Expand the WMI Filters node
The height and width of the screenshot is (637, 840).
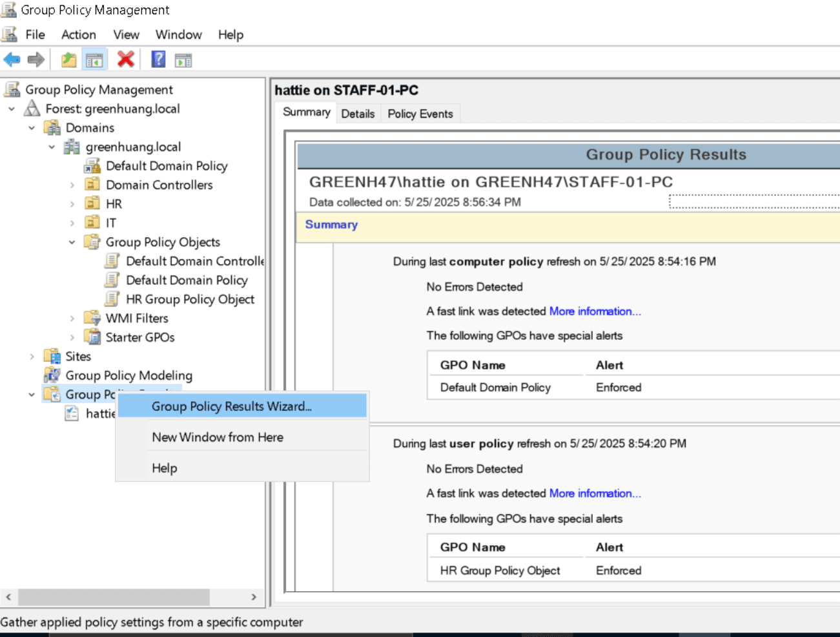[72, 318]
